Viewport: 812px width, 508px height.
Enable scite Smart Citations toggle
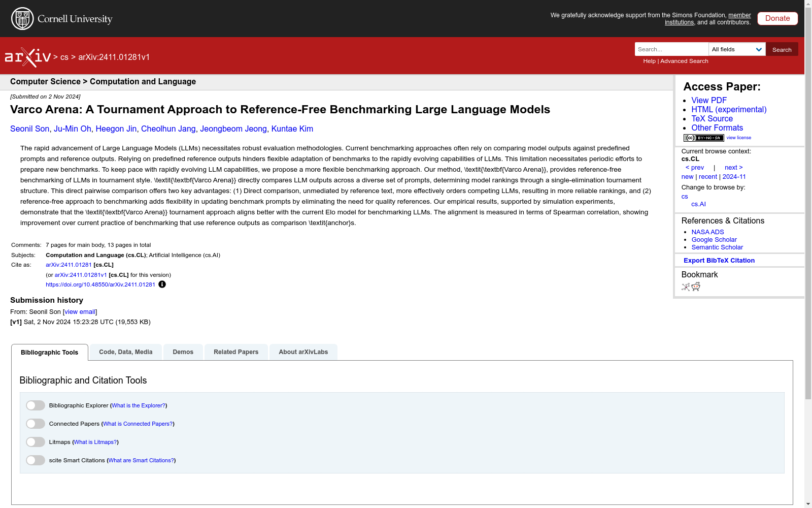[x=36, y=460]
